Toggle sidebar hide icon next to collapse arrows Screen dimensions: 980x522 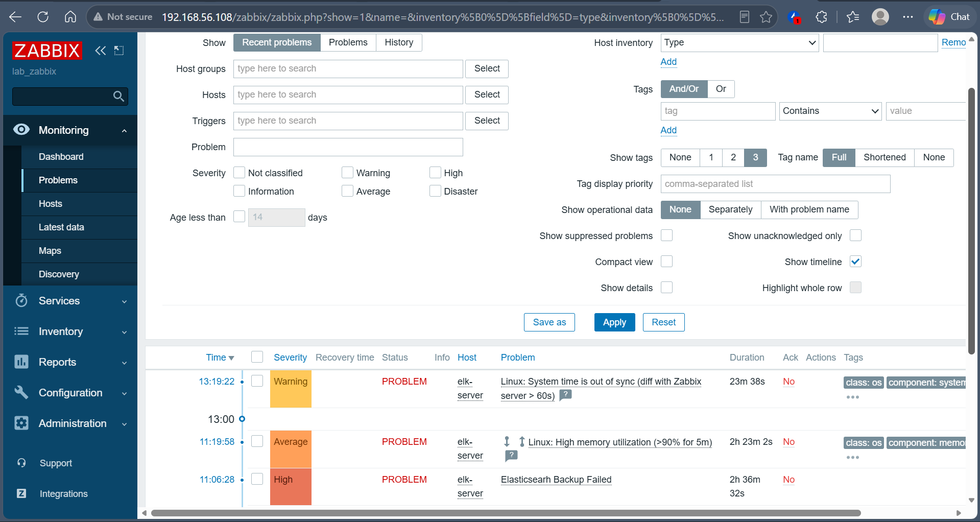click(x=119, y=51)
